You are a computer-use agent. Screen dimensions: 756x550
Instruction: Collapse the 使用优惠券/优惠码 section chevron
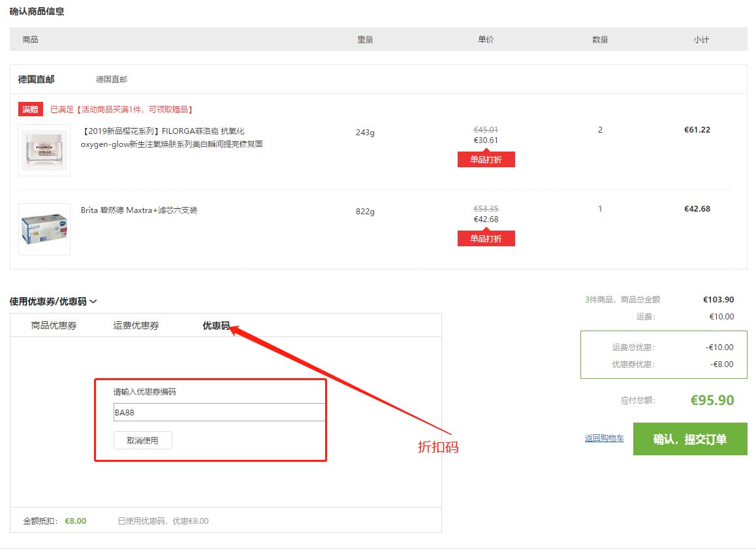click(x=93, y=302)
